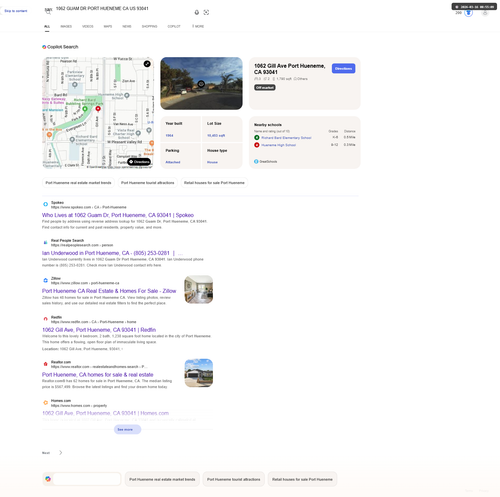Open the street view house photo
The width and height of the screenshot is (500, 497).
201,83
